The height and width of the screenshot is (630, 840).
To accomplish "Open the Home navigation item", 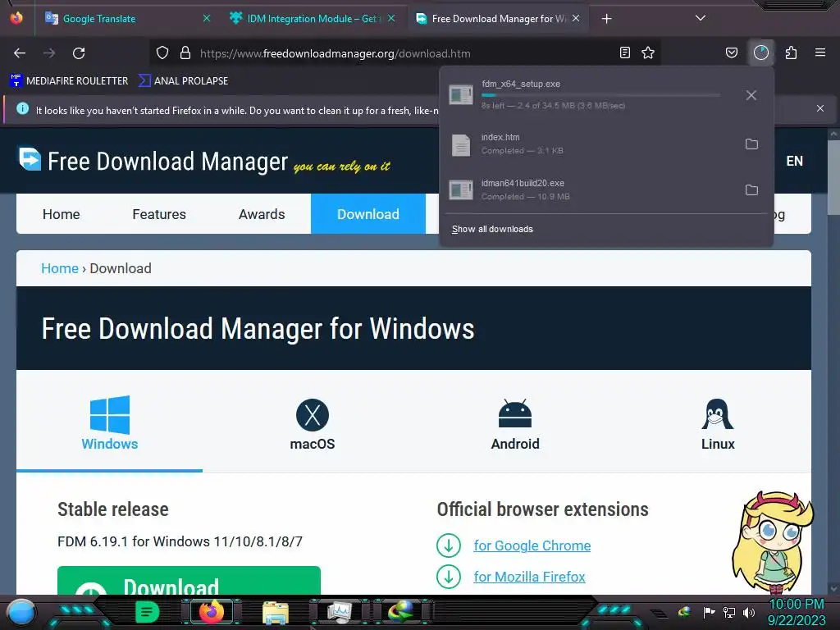I will coord(61,214).
